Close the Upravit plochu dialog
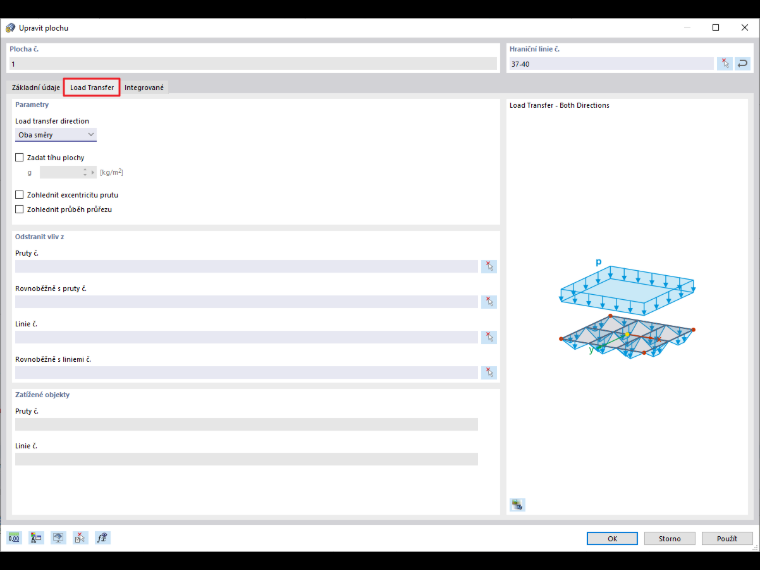The height and width of the screenshot is (570, 760). click(744, 28)
